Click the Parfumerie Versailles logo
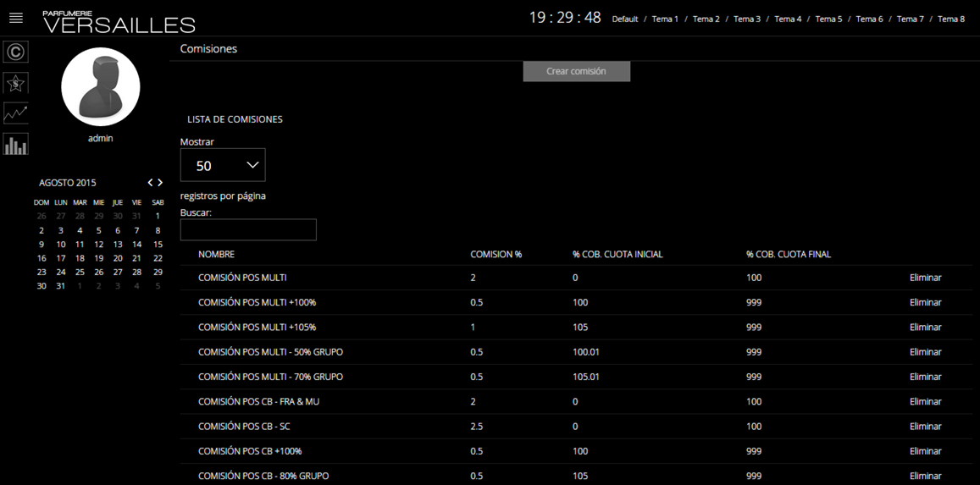The height and width of the screenshot is (485, 980). (119, 22)
